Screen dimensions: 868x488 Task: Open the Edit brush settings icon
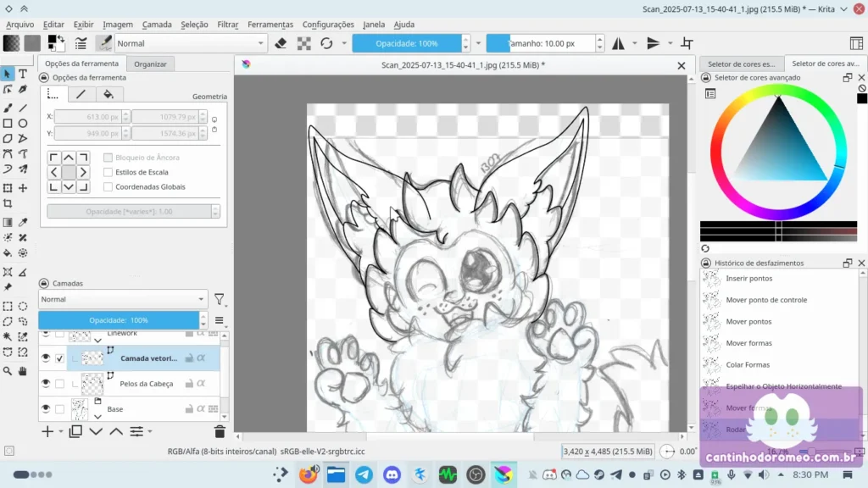coord(81,43)
